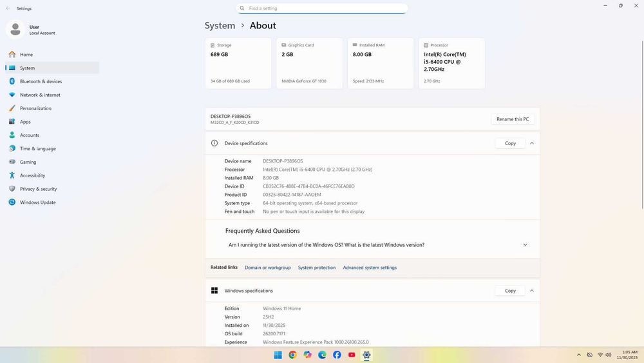Open System protection link
Screen dimensions: 644x363
pos(317,268)
